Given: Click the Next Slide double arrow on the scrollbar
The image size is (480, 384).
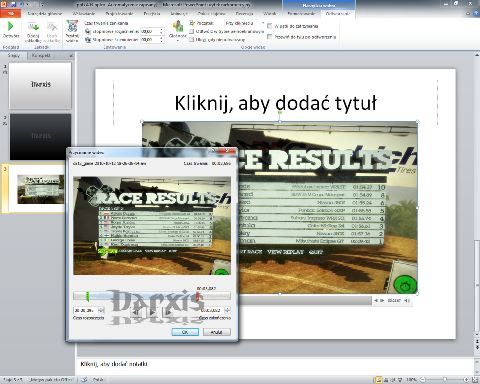Looking at the screenshot, I should [x=477, y=347].
